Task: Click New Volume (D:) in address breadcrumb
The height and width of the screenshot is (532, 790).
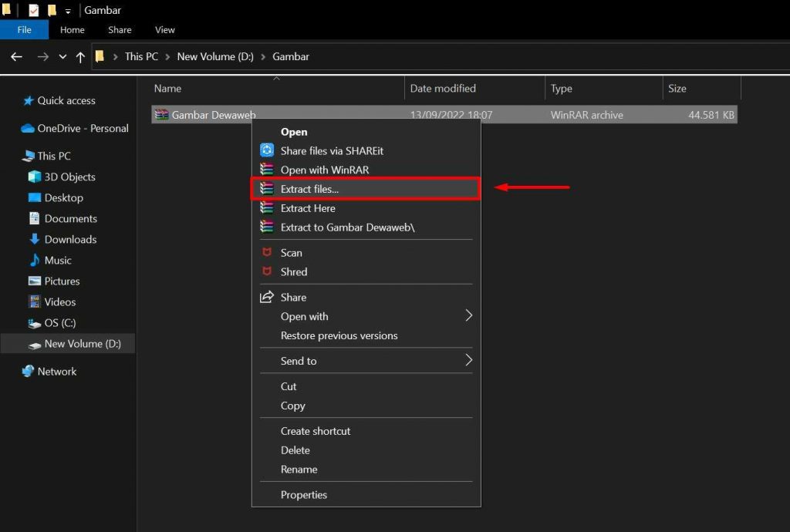Action: click(x=215, y=57)
